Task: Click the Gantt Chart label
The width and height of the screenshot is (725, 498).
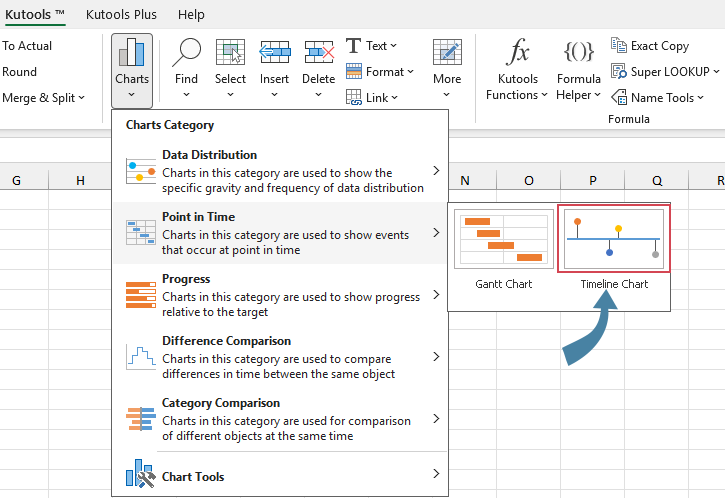Action: click(x=504, y=284)
